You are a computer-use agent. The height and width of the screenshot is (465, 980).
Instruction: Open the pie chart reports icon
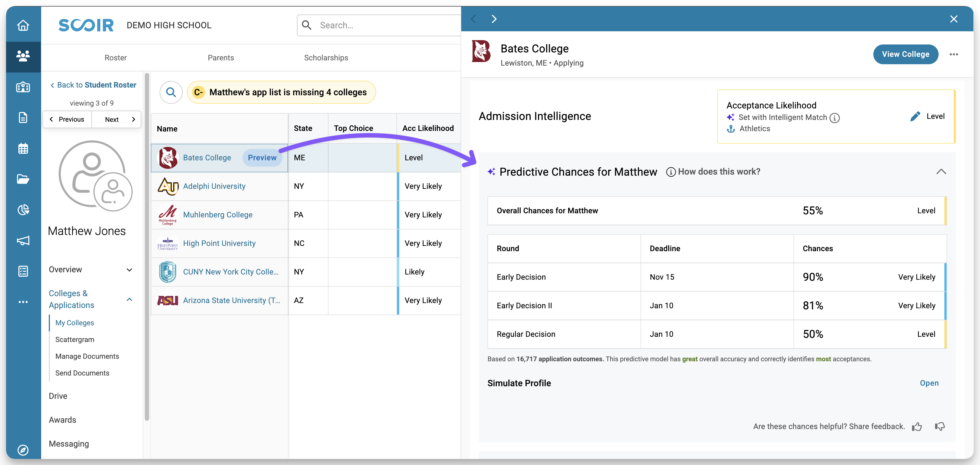click(23, 209)
